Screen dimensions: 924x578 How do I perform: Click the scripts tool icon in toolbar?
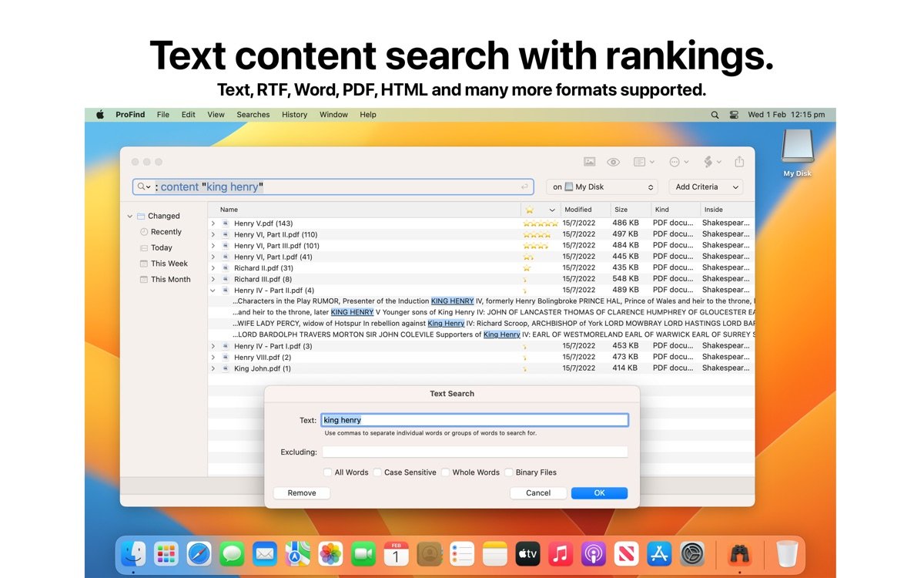tap(708, 162)
